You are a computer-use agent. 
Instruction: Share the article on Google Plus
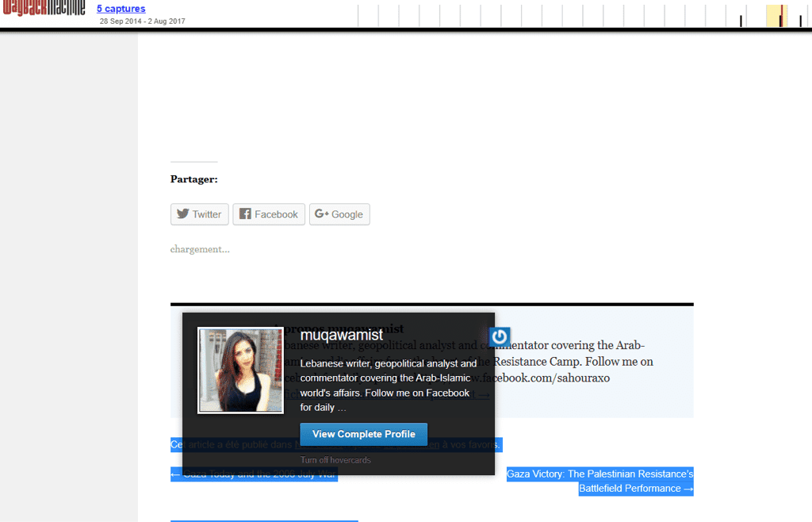[x=339, y=214]
